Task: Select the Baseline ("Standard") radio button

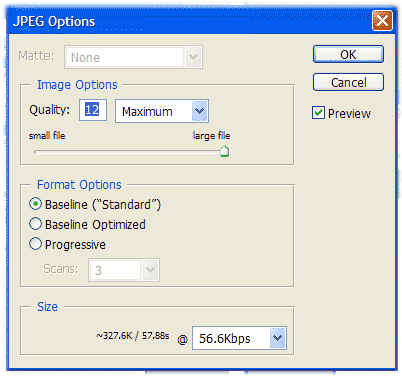Action: [35, 204]
